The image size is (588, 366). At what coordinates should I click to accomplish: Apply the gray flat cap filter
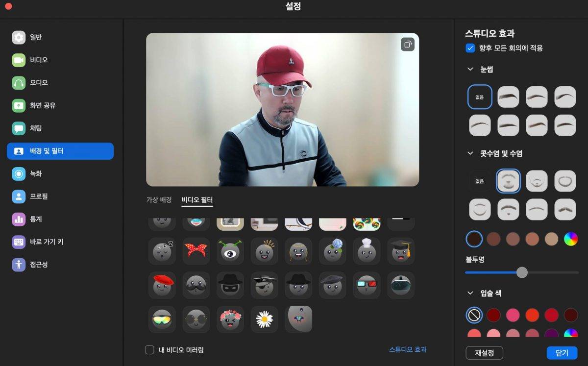(332, 285)
